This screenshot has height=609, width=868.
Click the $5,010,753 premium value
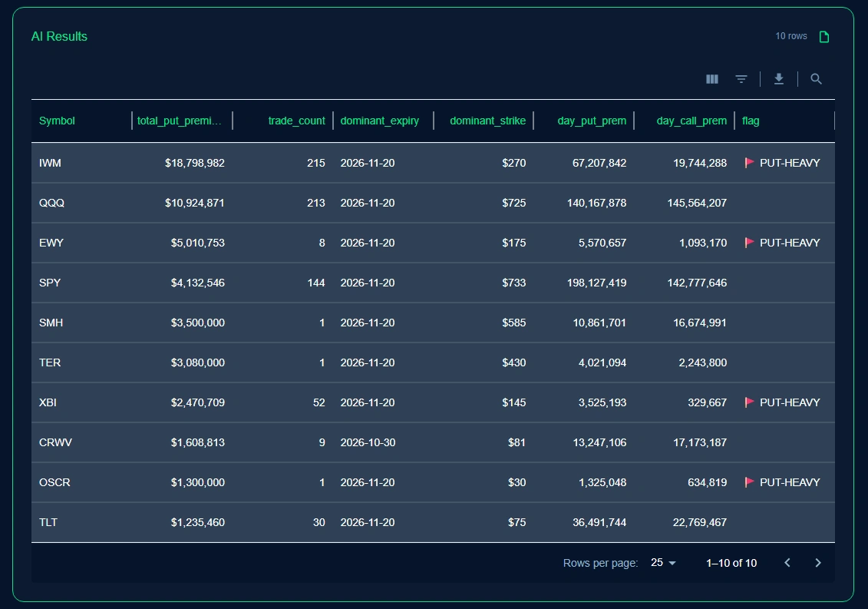[198, 243]
